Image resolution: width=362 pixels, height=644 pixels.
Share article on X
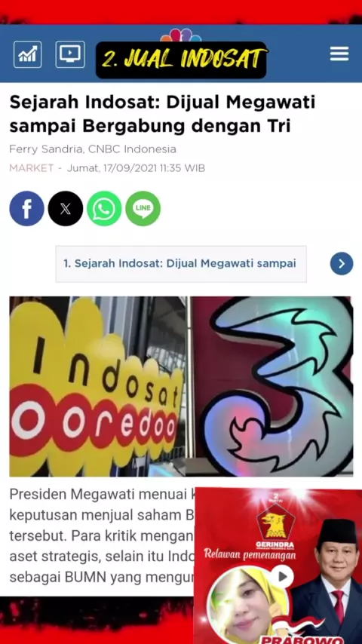tap(66, 209)
